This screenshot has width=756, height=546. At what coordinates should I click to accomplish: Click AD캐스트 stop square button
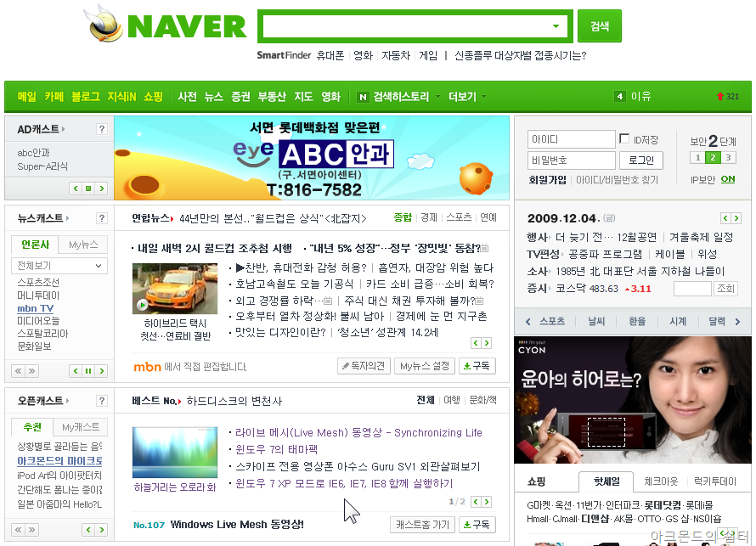tap(88, 189)
